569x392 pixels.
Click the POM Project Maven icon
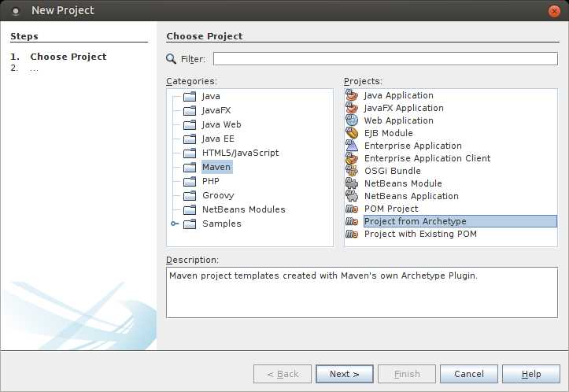tap(352, 209)
